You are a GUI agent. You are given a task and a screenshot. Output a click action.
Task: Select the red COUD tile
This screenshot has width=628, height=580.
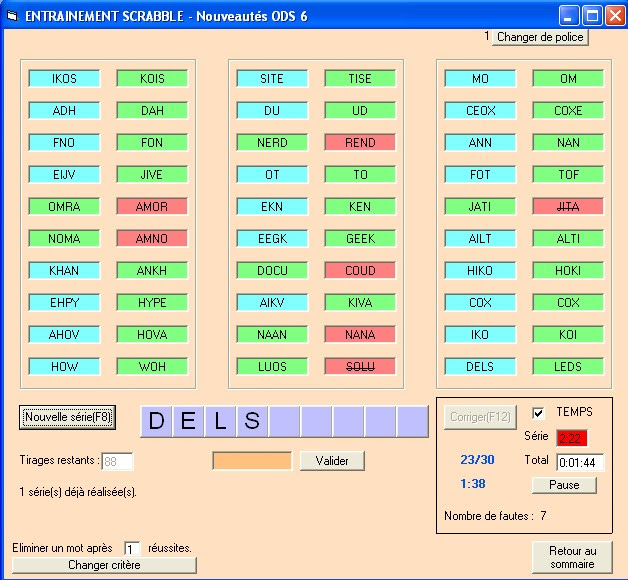(360, 271)
